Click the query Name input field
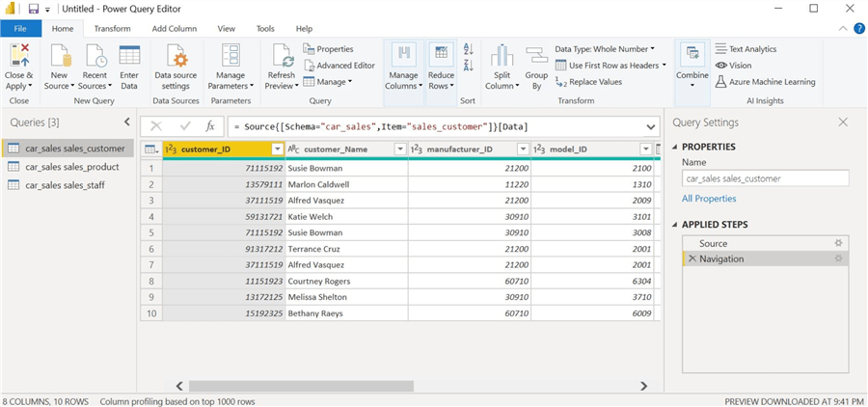The image size is (868, 407). 765,178
